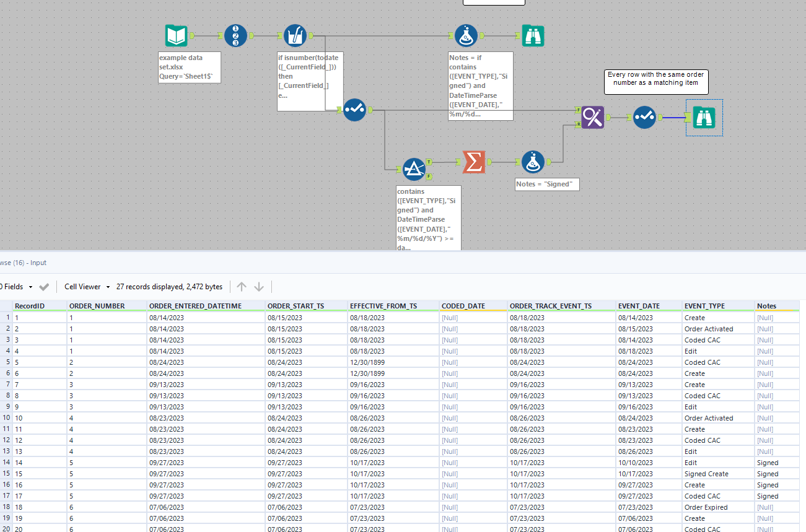Screen dimensions: 806x532
Task: Open the Summarize sigma tool
Action: pyautogui.click(x=474, y=162)
